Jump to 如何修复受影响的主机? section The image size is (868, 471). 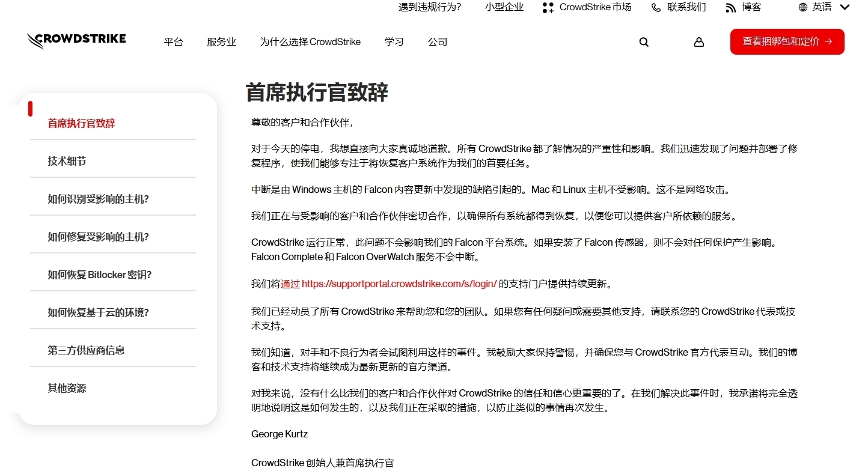[x=98, y=237]
